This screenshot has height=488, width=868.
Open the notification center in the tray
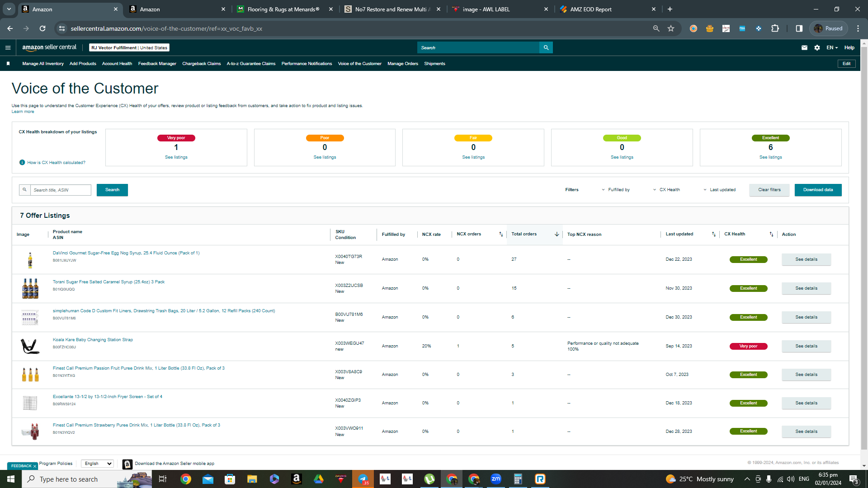click(x=854, y=479)
